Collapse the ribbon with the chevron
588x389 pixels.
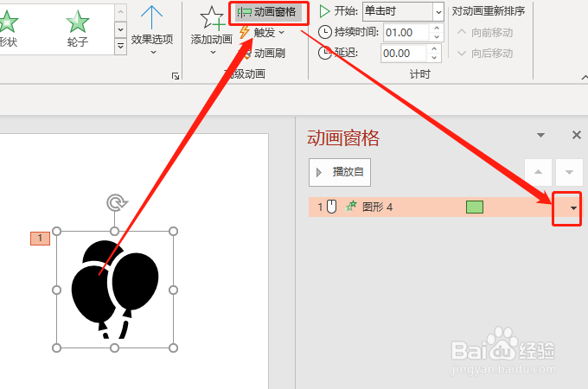pos(585,77)
